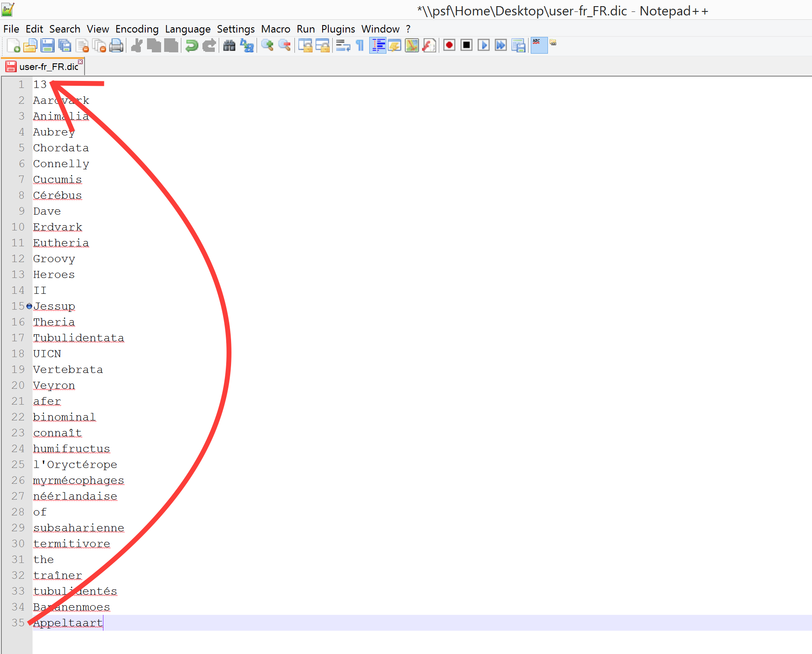Click the Print icon
The image size is (812, 654).
(116, 45)
